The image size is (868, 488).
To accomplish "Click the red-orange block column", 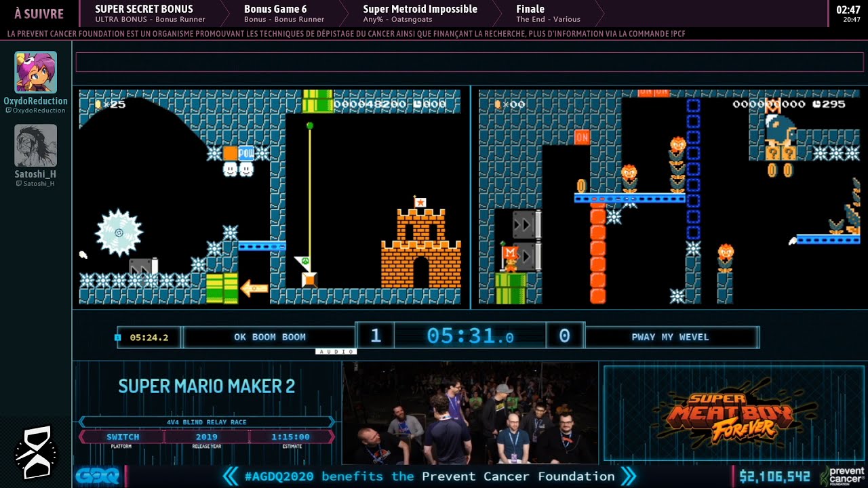I will click(597, 253).
